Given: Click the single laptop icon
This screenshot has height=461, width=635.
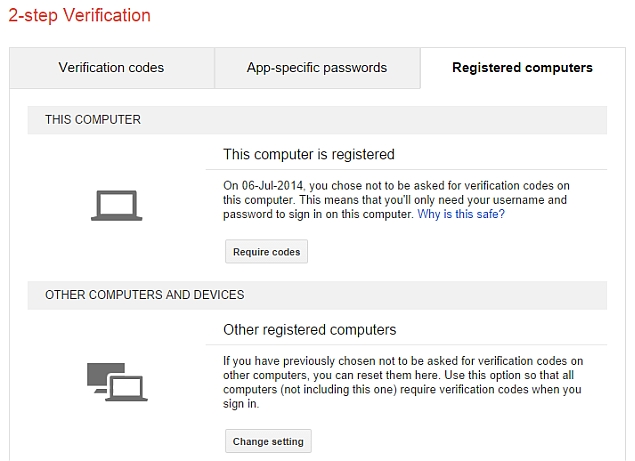Looking at the screenshot, I should click(117, 205).
